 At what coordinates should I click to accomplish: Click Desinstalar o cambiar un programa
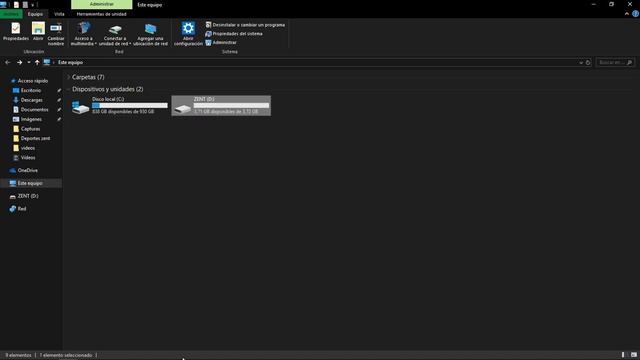[245, 25]
